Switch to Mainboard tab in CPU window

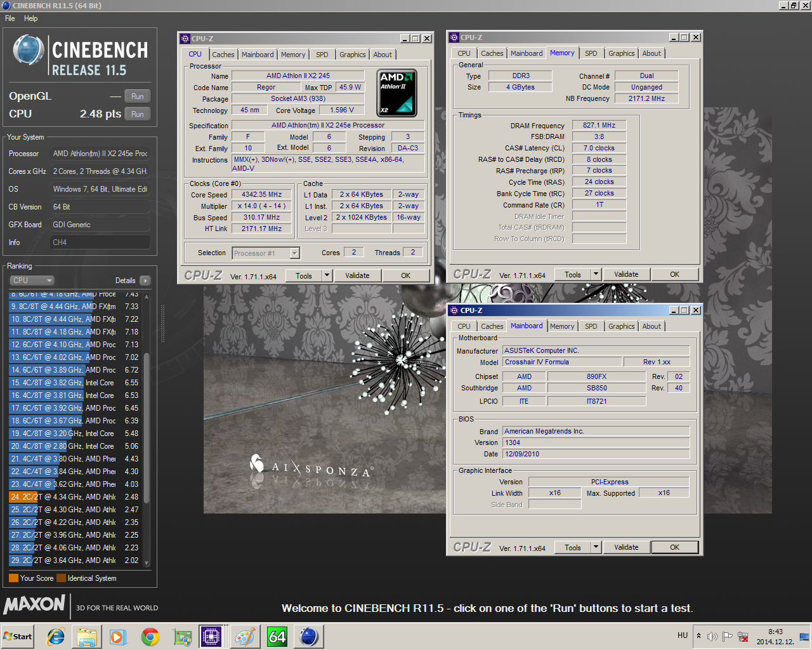tap(258, 55)
